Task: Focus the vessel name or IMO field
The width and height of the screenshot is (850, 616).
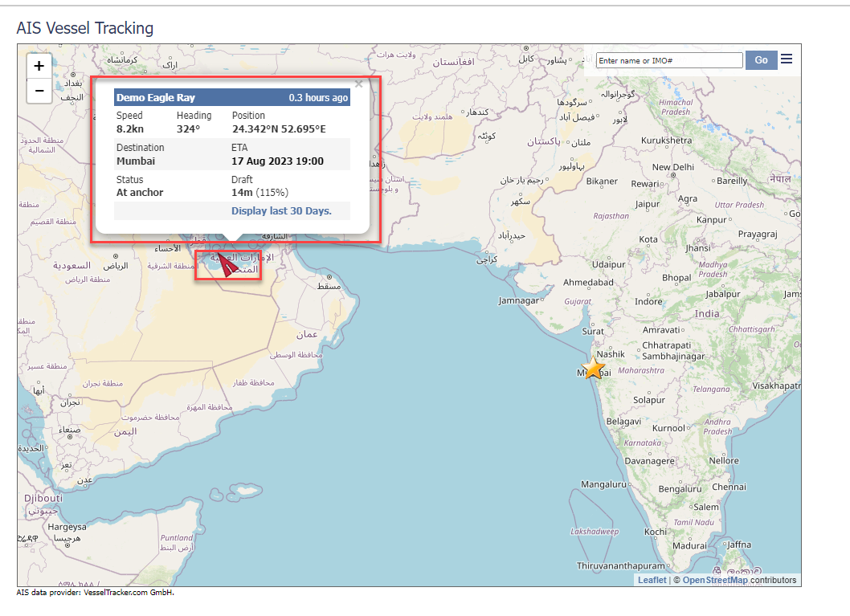Action: [x=669, y=61]
